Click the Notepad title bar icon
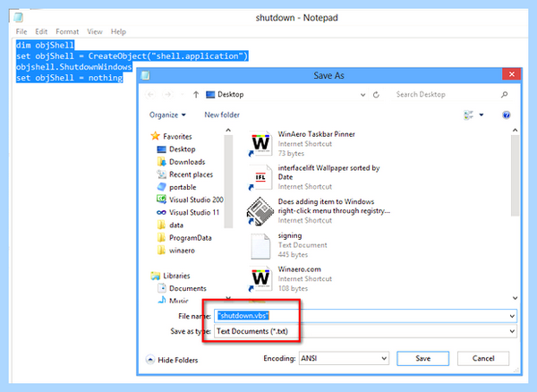 click(18, 17)
